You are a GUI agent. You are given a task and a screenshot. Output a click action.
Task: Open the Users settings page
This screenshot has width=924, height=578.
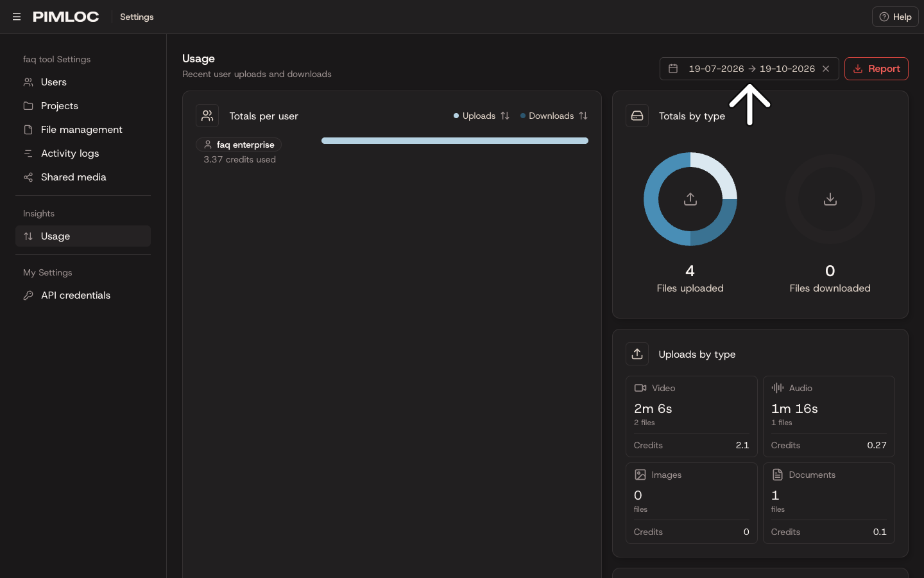click(83, 82)
